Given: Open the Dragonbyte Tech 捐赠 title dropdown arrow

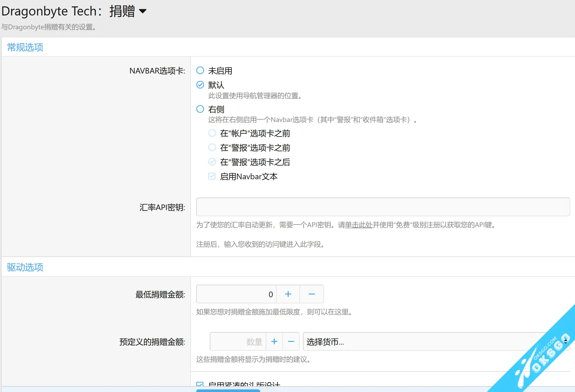Looking at the screenshot, I should click(143, 11).
